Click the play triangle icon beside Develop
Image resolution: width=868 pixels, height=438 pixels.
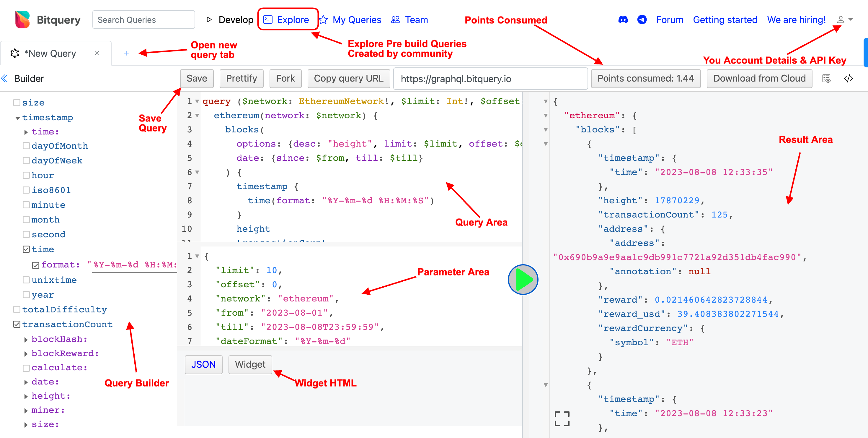click(x=209, y=20)
